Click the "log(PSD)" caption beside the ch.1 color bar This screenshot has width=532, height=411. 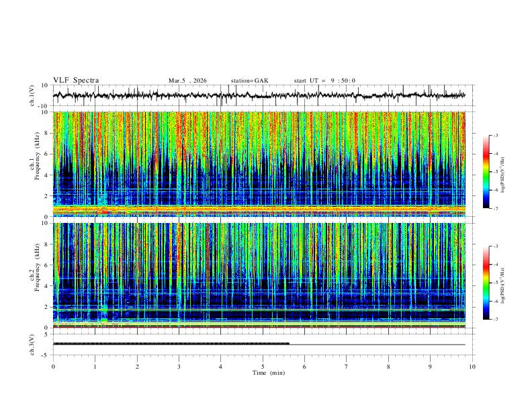point(503,175)
